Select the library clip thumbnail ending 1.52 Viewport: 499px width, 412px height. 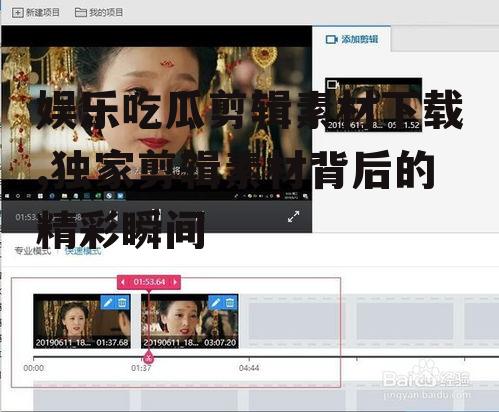[x=374, y=105]
